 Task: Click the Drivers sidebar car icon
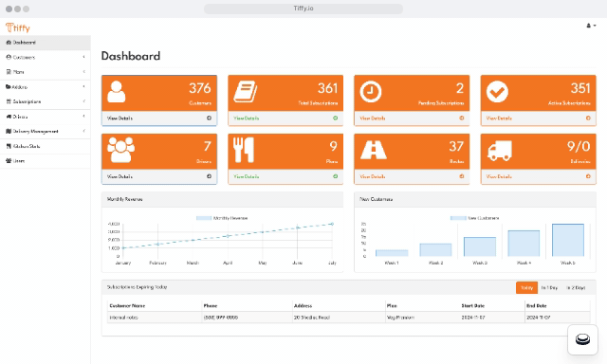tap(9, 117)
